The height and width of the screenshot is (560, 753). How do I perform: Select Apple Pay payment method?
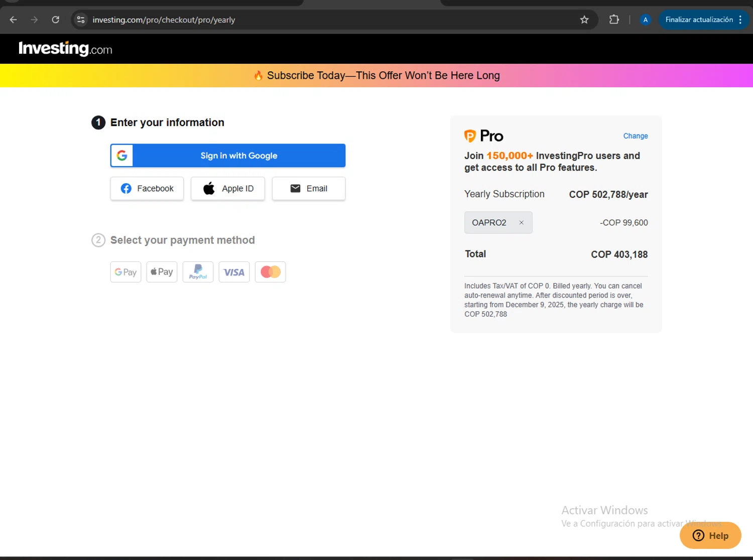click(162, 272)
